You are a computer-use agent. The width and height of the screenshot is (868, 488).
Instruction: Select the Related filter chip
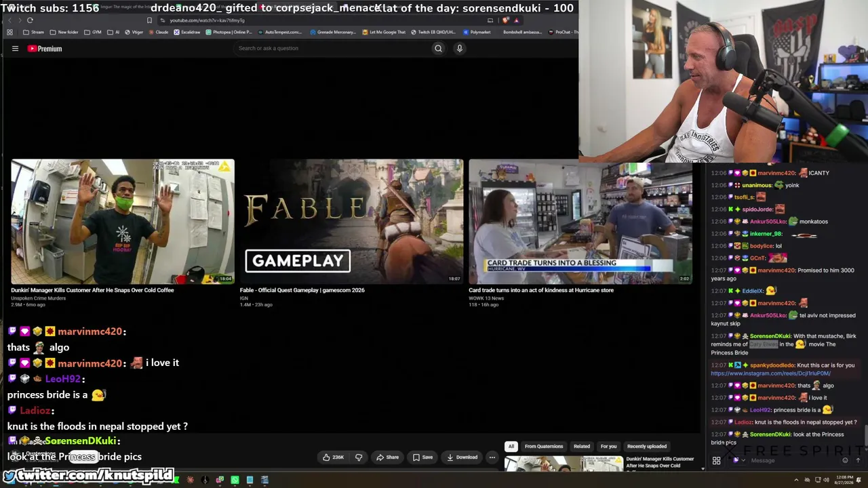(x=582, y=446)
